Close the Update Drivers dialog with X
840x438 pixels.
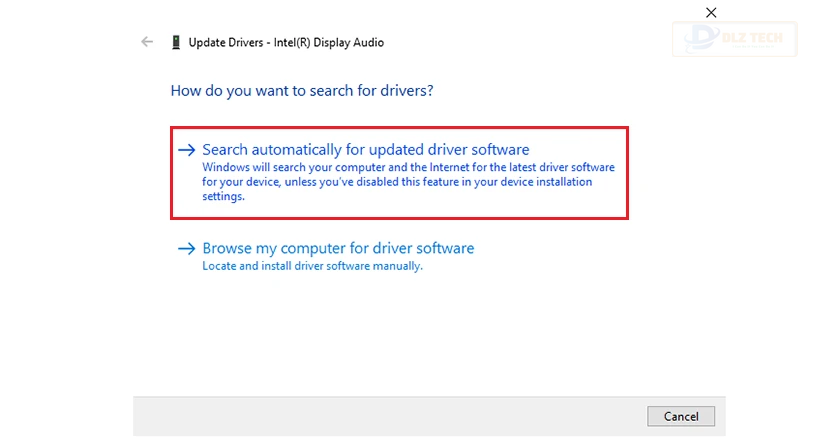[711, 12]
